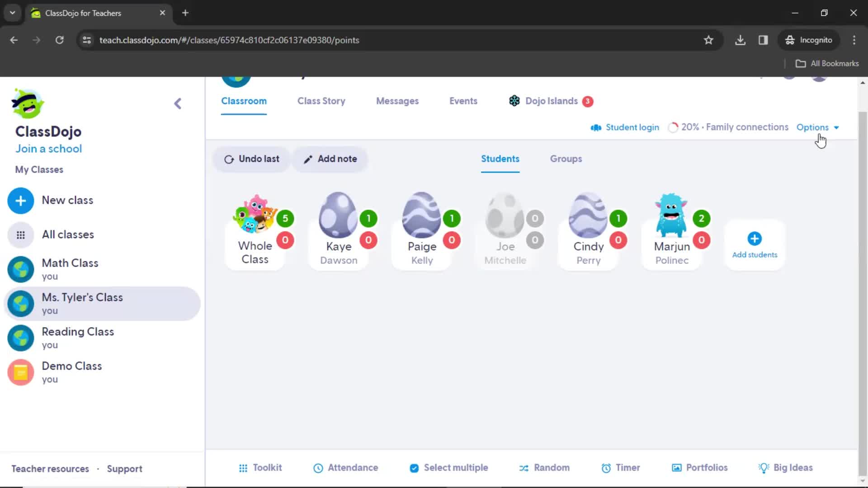Expand the Dojo Islands notification badge
Screen dimensions: 868x488
pyautogui.click(x=589, y=101)
